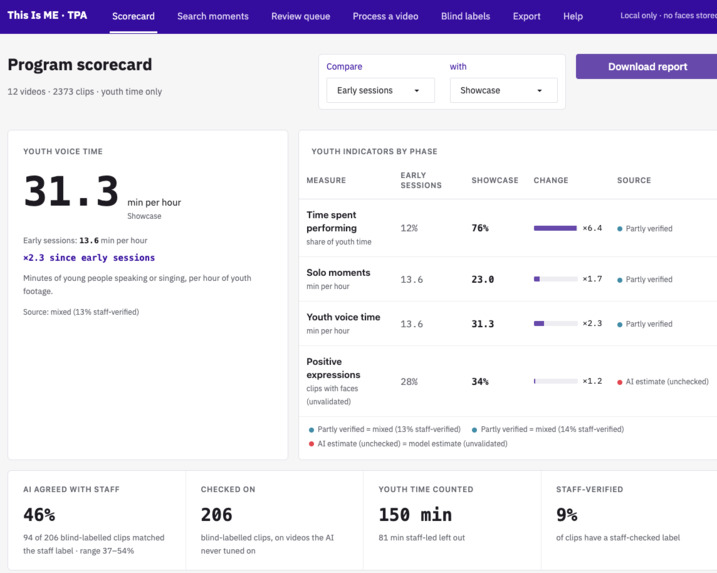Viewport: 717px width, 573px height.
Task: Click the CHANGE column header
Action: 551,181
